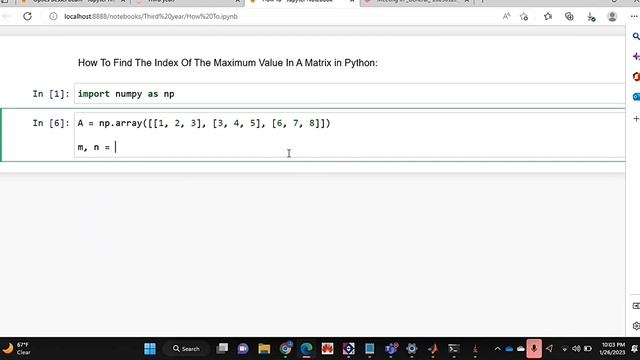
Task: Open Task View on the taskbar
Action: 222,349
